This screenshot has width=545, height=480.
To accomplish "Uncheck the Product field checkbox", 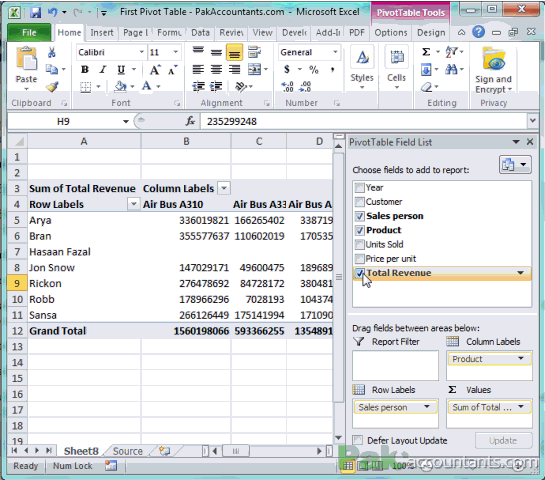I will coord(359,230).
